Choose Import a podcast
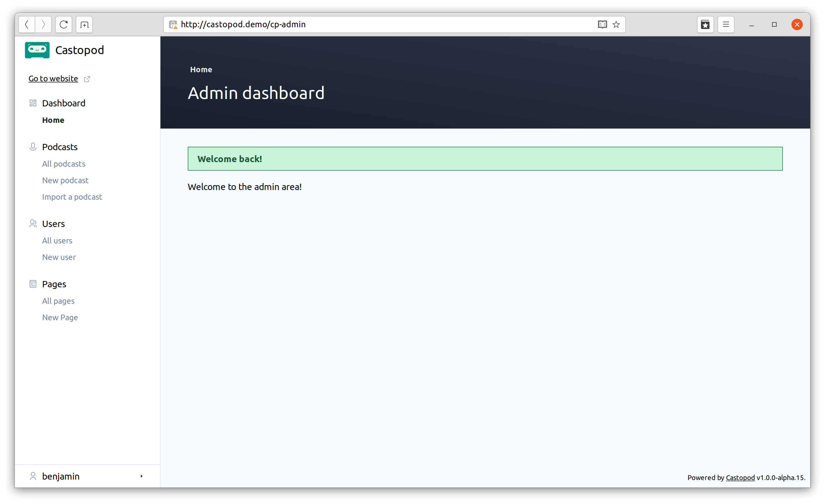The height and width of the screenshot is (504, 825). [72, 197]
